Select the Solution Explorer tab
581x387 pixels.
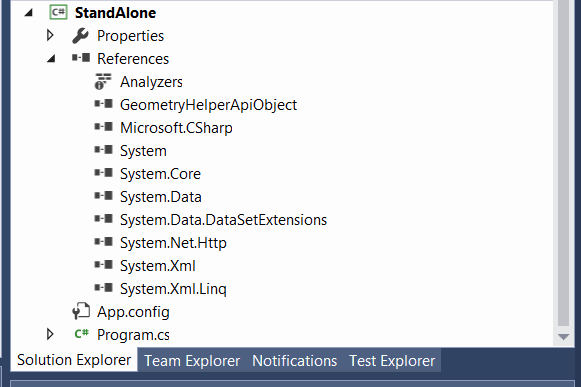[74, 360]
